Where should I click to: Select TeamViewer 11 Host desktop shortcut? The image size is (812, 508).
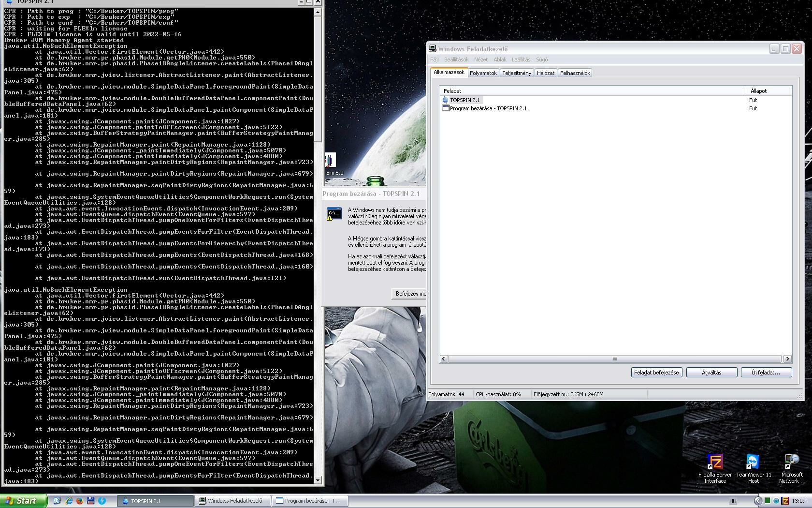tap(754, 469)
